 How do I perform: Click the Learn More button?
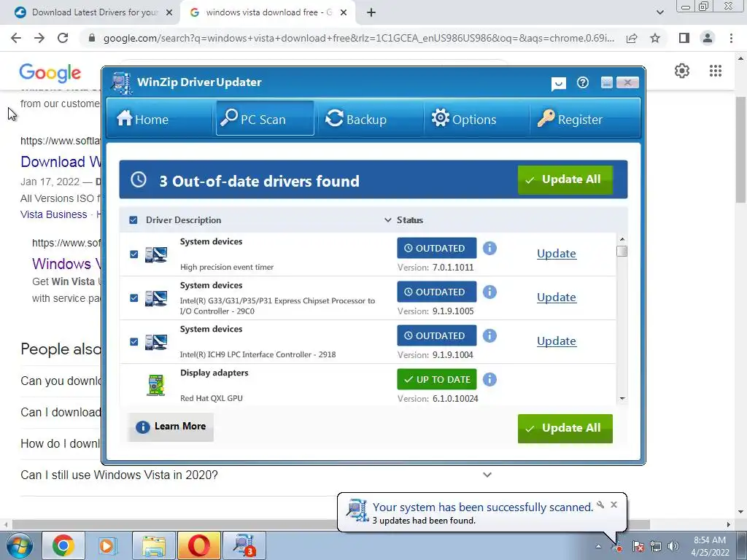click(171, 427)
